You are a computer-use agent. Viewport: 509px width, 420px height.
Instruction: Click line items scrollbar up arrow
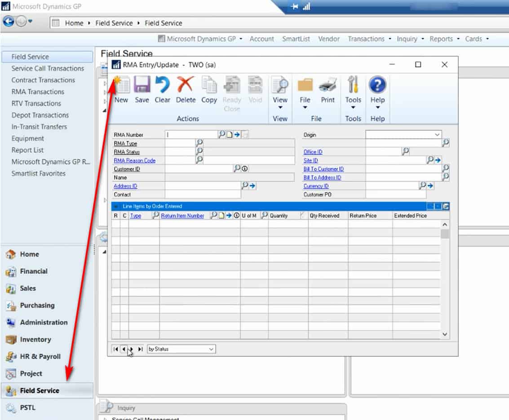445,224
